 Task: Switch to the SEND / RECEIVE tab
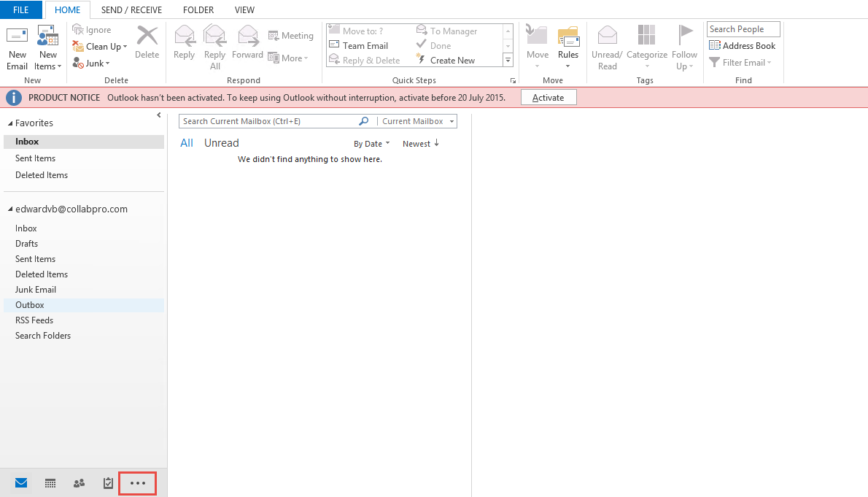(x=132, y=10)
